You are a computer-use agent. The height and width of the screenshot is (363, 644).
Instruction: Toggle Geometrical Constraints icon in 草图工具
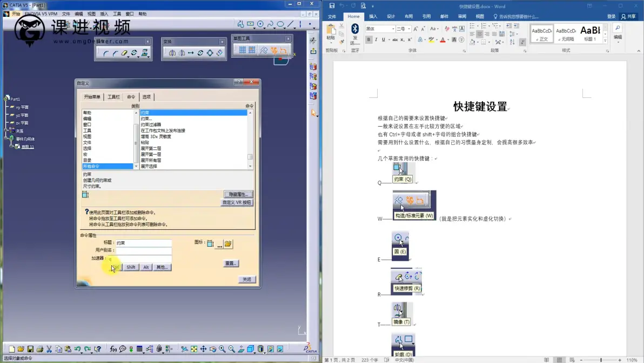click(274, 50)
